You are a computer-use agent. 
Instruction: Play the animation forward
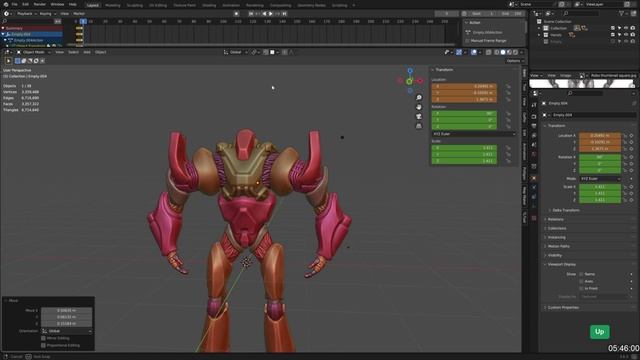(271, 13)
